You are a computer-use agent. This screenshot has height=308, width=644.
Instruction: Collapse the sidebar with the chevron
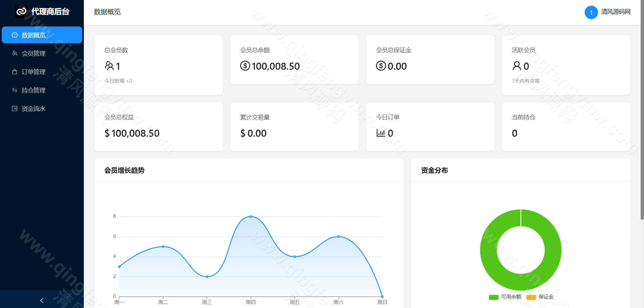42,300
